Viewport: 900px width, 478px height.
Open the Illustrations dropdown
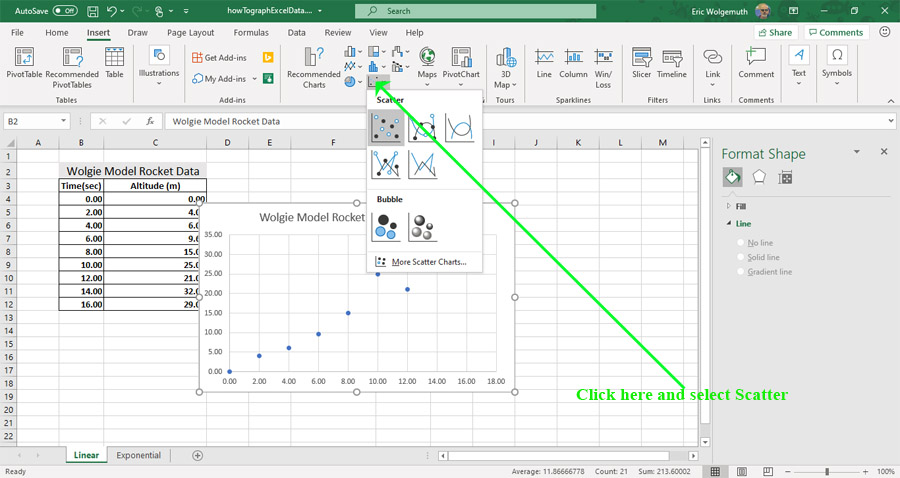pos(159,66)
